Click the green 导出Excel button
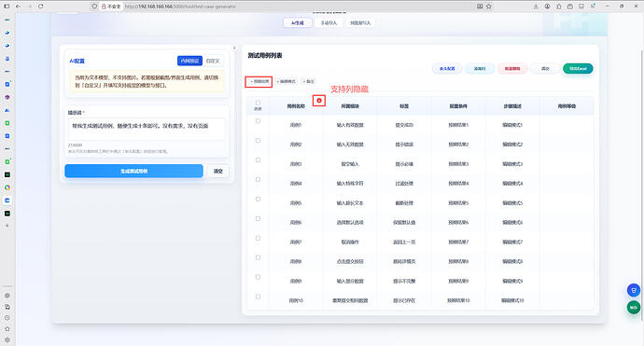The image size is (644, 346). pos(578,68)
